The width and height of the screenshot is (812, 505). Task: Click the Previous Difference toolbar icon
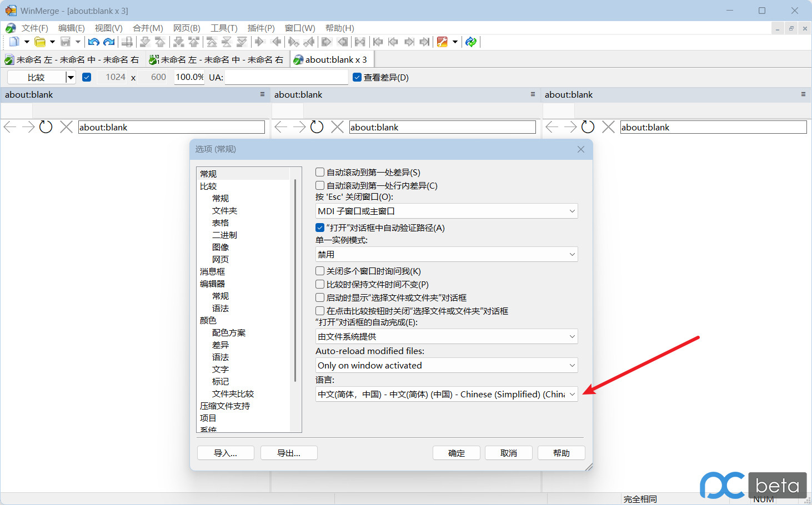coord(161,42)
